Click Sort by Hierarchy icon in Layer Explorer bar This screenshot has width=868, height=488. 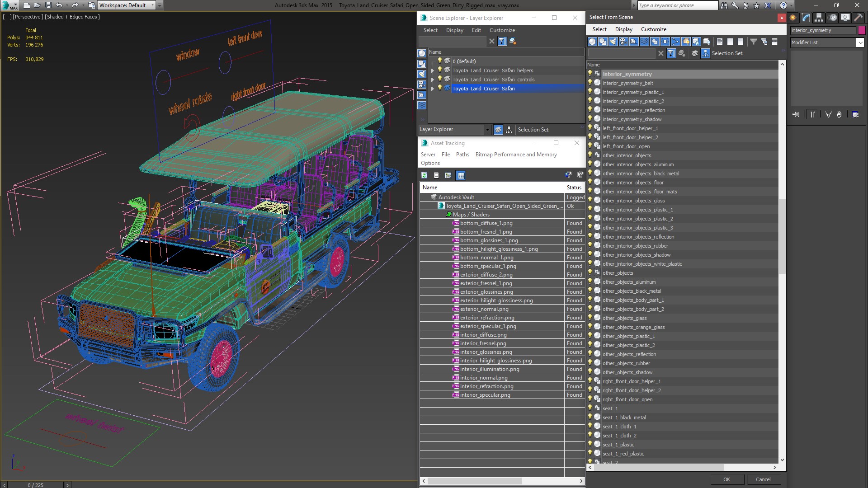[509, 130]
